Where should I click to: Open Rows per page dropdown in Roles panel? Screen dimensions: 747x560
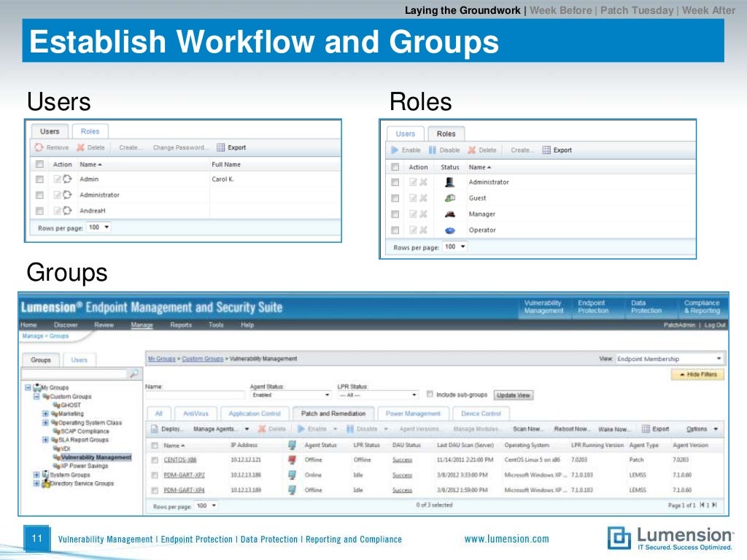click(x=455, y=246)
